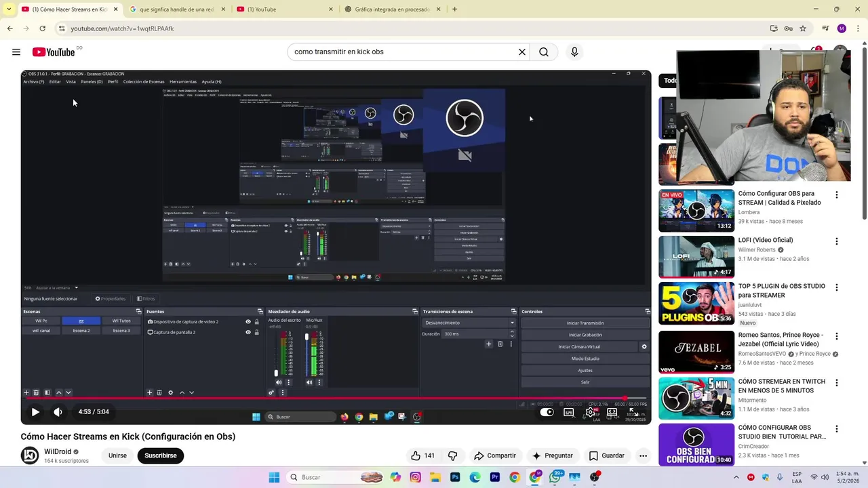Open Chrome three-dot menu
The image size is (868, 488).
pyautogui.click(x=858, y=28)
